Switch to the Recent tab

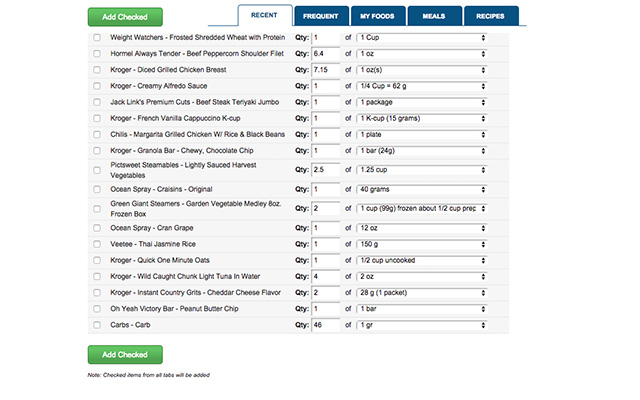click(264, 15)
